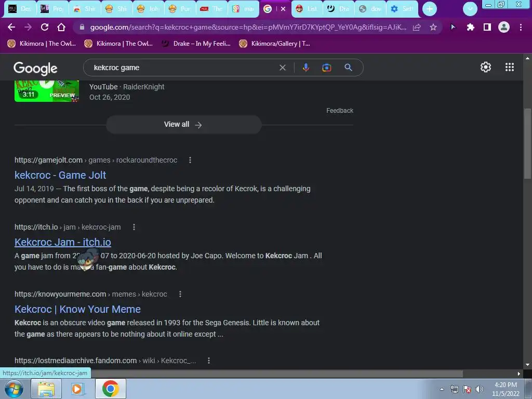Open the Action Center flag icon
The image size is (532, 399).
pyautogui.click(x=467, y=389)
